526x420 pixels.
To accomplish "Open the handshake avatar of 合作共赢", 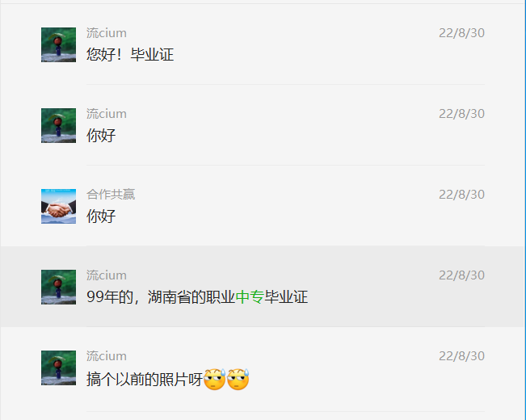I will coord(58,206).
